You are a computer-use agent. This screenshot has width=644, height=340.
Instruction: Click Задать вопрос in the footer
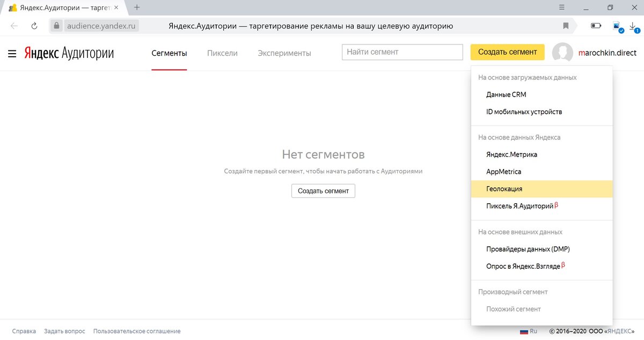click(x=64, y=331)
